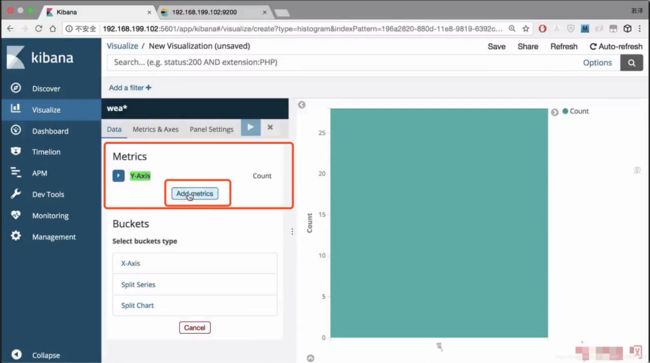
Task: Select the 192.168.199.102:9200 browser tab
Action: point(212,12)
